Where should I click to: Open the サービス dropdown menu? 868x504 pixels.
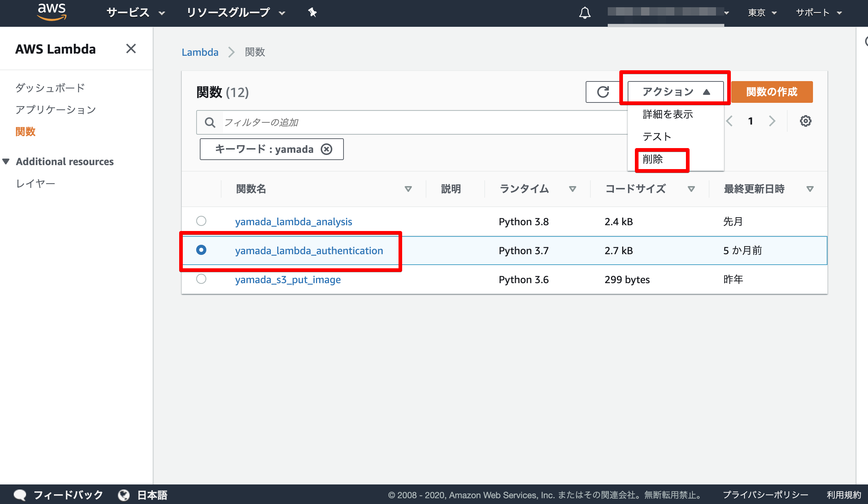136,13
